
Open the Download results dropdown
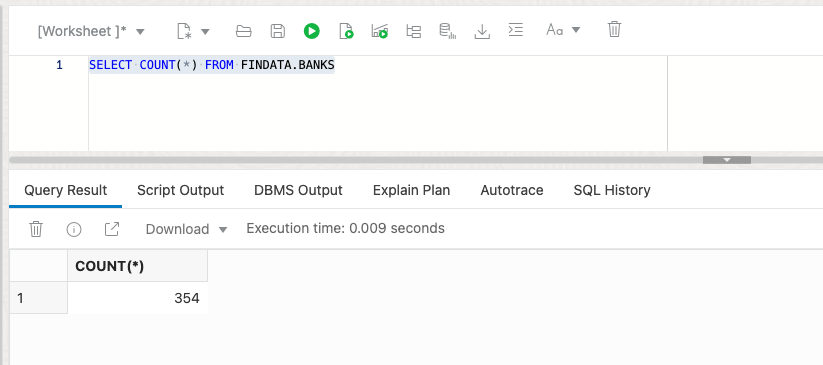coord(186,230)
